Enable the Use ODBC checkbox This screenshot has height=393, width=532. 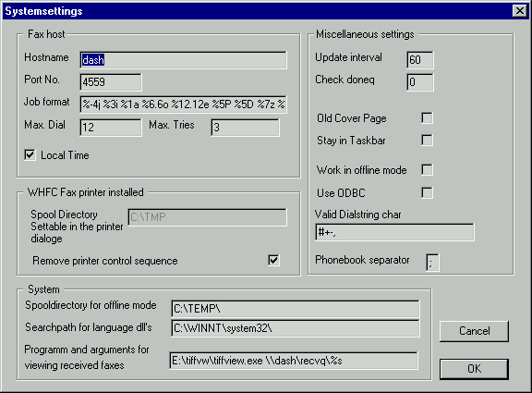(427, 193)
